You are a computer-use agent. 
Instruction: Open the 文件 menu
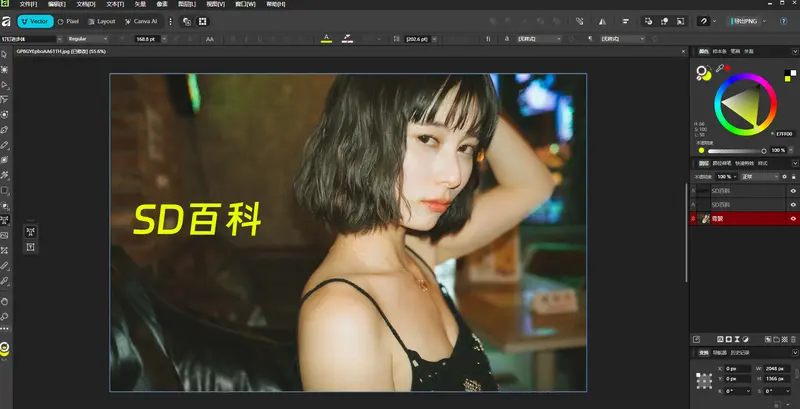click(x=28, y=4)
